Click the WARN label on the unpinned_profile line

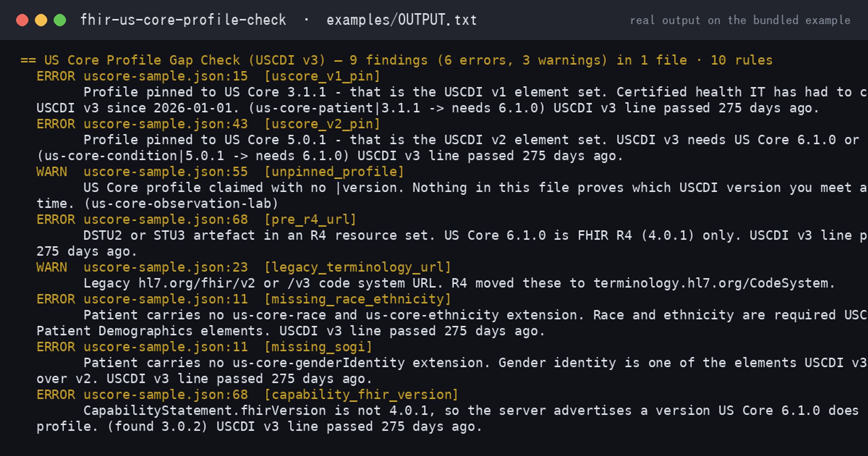[x=52, y=172]
